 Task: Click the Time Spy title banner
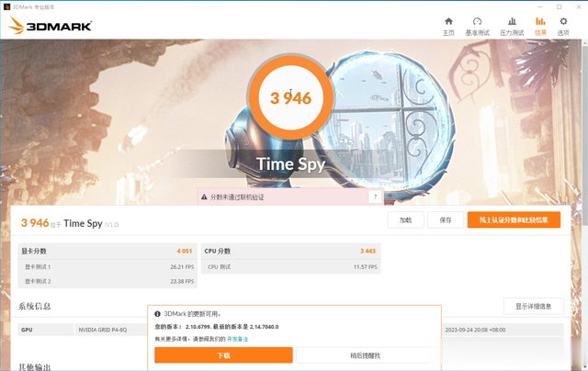(290, 164)
